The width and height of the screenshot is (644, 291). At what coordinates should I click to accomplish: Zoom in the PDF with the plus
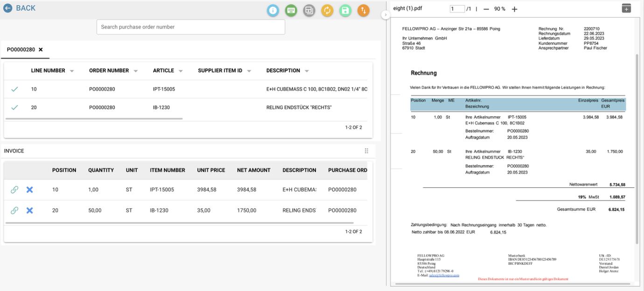[x=515, y=9]
